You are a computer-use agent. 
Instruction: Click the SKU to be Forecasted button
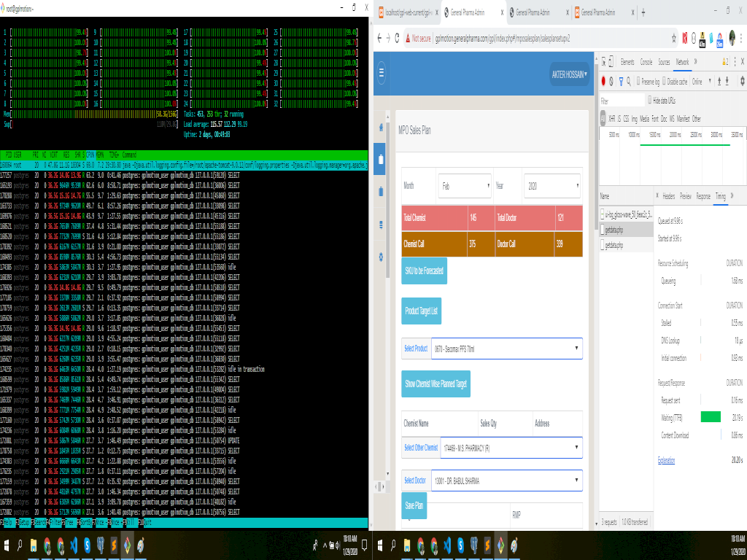coord(424,271)
